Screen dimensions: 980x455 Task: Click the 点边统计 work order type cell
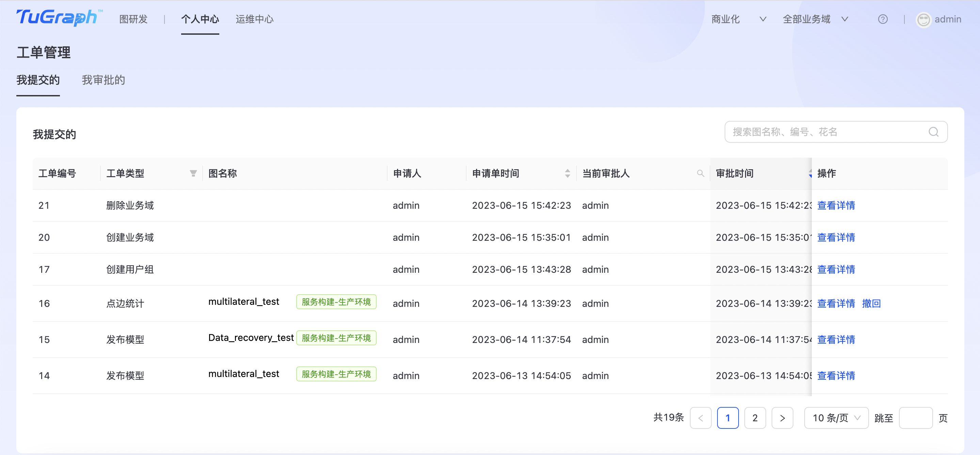coord(125,303)
